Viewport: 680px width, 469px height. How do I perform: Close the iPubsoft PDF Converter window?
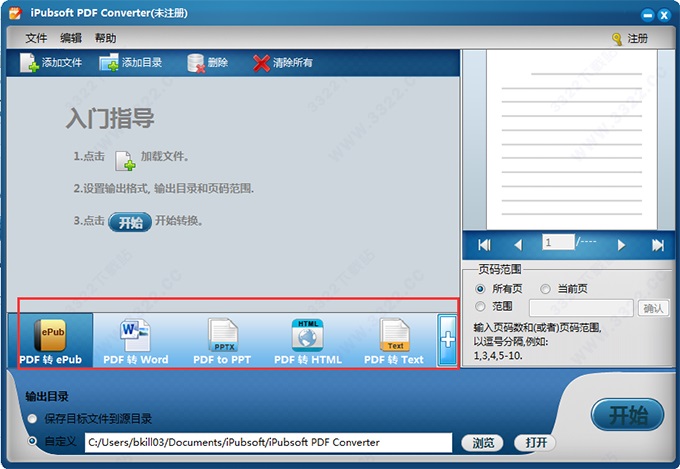pos(664,16)
